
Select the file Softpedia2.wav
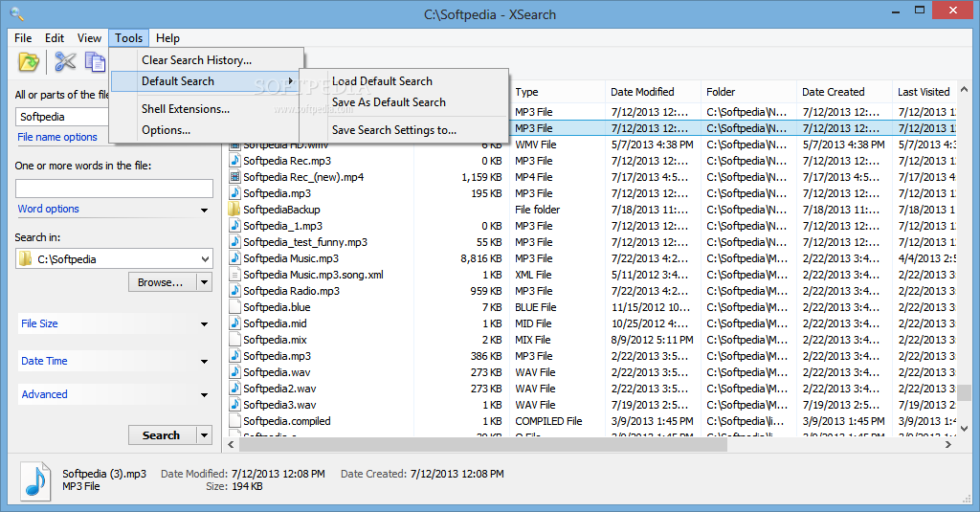coord(279,389)
